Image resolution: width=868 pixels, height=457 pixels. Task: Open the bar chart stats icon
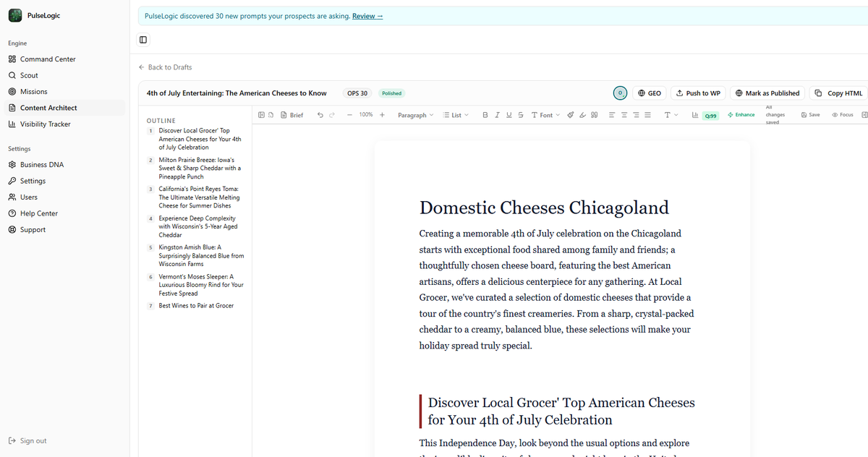pos(695,115)
